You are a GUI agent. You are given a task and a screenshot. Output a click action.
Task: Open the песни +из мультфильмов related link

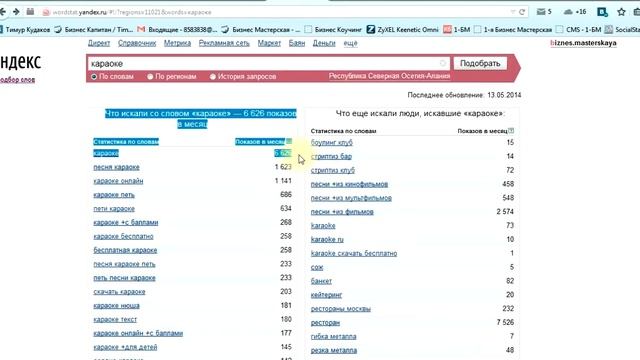pyautogui.click(x=351, y=198)
